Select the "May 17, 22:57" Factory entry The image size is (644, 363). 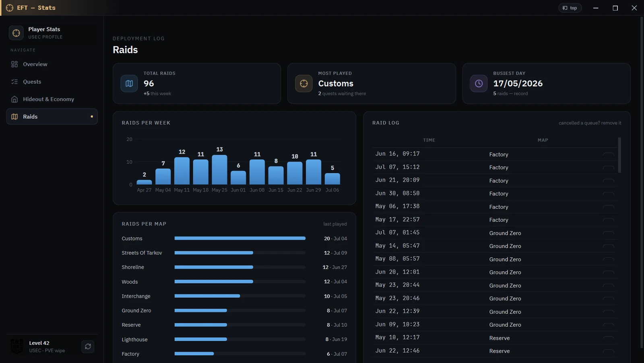click(x=495, y=220)
